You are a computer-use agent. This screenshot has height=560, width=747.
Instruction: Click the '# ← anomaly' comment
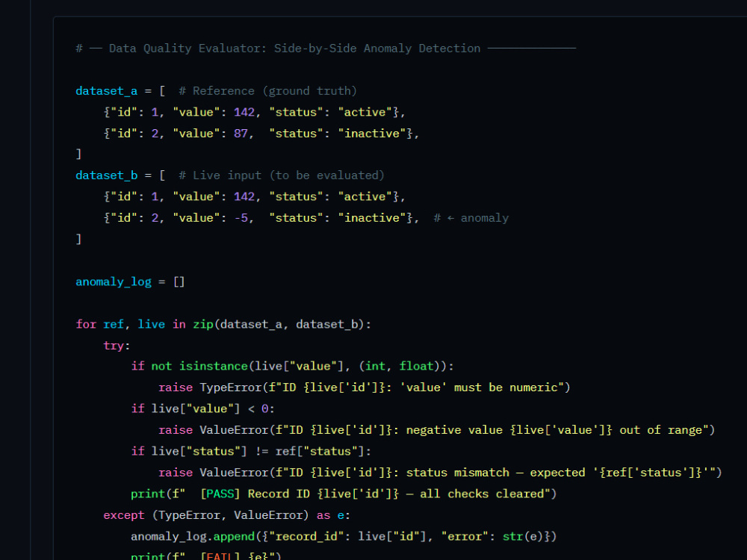point(471,218)
